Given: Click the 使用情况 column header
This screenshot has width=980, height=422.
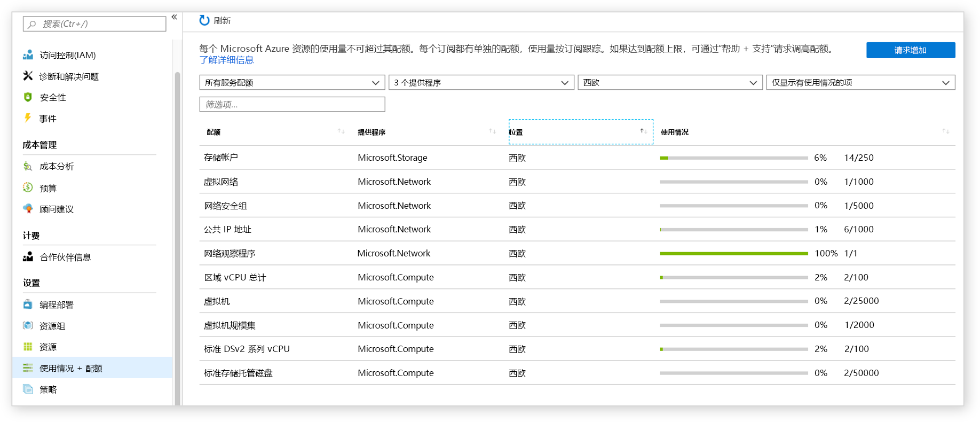Looking at the screenshot, I should coord(675,132).
